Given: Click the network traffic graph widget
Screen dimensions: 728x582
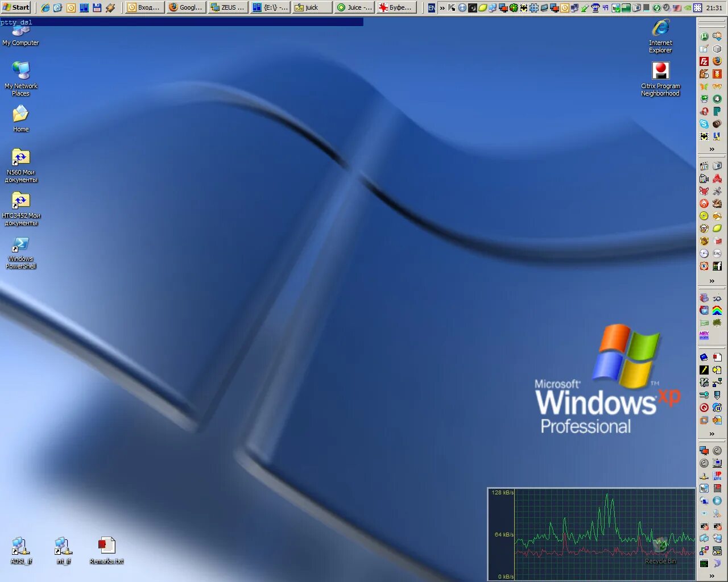Looking at the screenshot, I should coord(591,534).
